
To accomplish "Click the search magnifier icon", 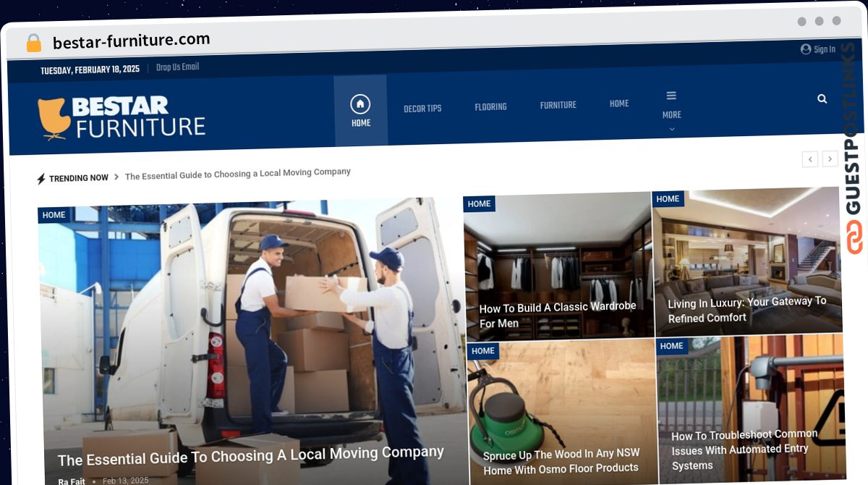I will coord(822,98).
